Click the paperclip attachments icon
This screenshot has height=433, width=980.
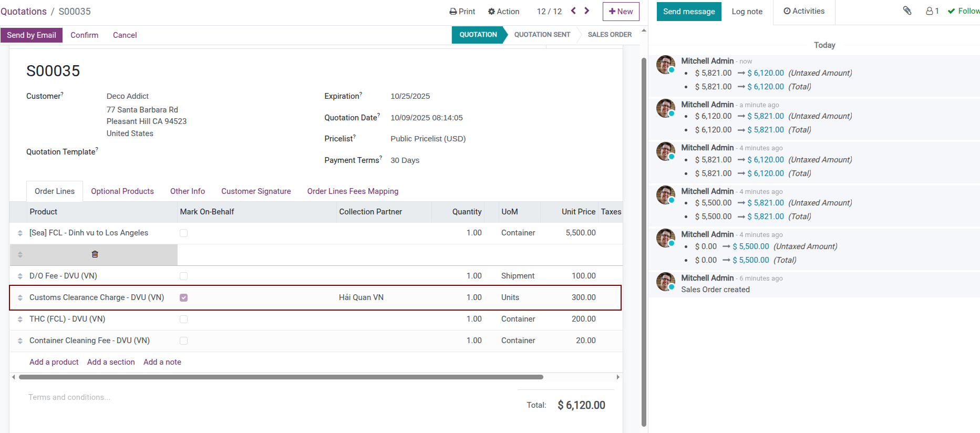click(907, 11)
